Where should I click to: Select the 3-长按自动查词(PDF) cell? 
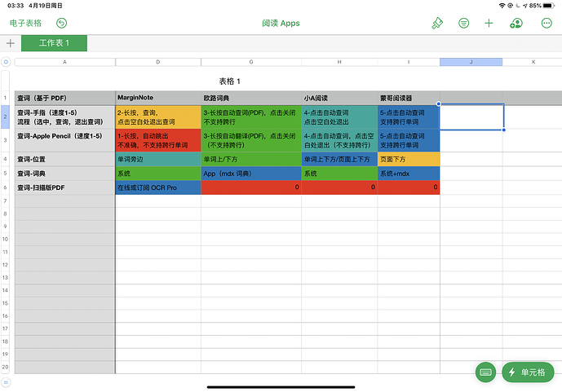click(x=251, y=117)
